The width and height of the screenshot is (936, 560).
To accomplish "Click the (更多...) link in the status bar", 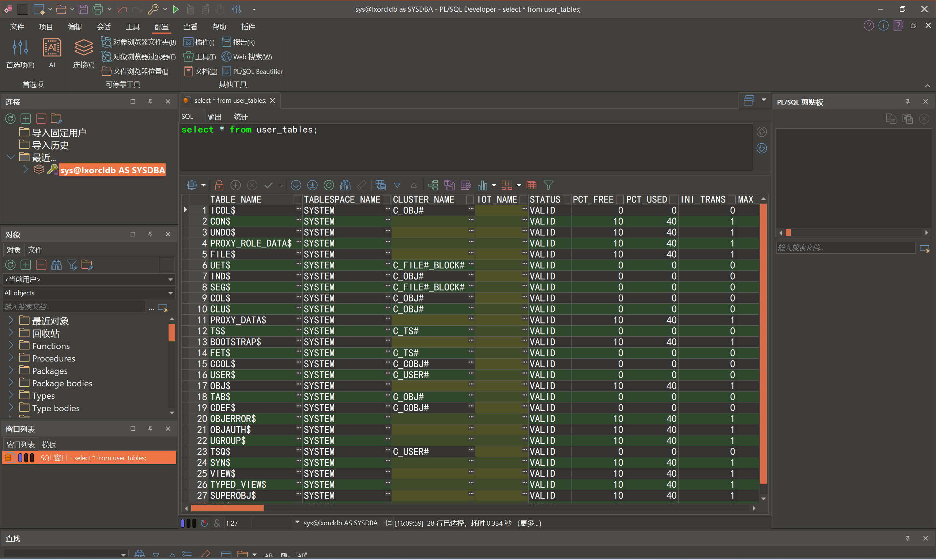I will [529, 523].
